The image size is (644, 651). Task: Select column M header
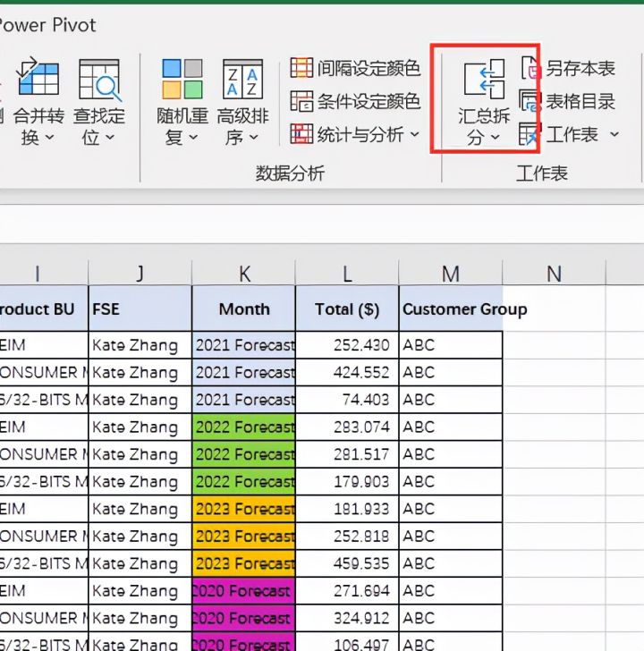pos(451,274)
